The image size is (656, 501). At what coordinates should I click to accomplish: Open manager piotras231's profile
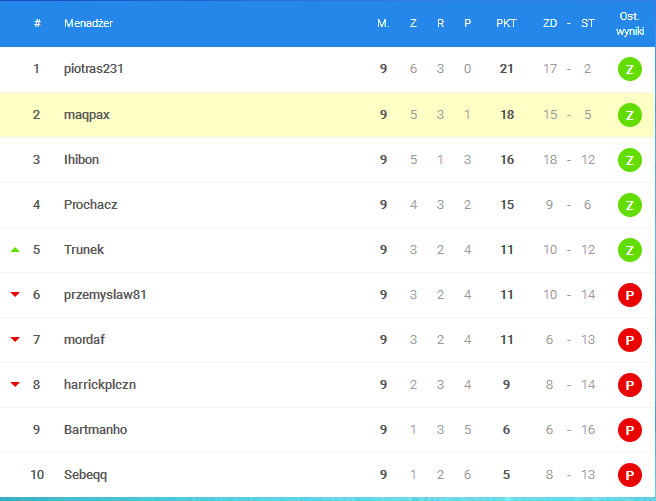93,69
